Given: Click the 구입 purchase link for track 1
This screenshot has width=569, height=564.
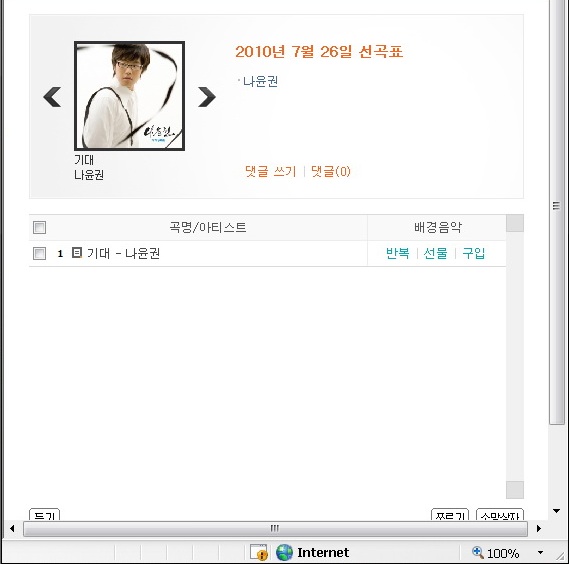Looking at the screenshot, I should pyautogui.click(x=474, y=253).
